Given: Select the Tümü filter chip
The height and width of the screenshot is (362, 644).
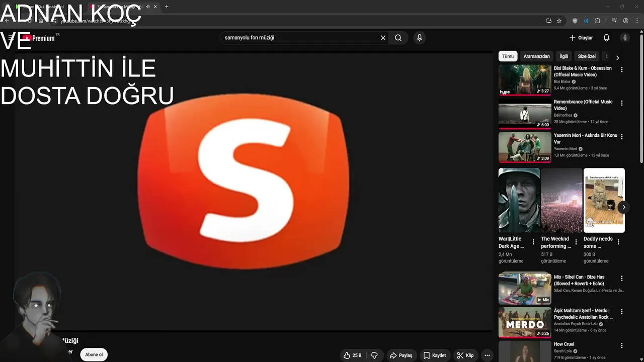Looking at the screenshot, I should (508, 56).
